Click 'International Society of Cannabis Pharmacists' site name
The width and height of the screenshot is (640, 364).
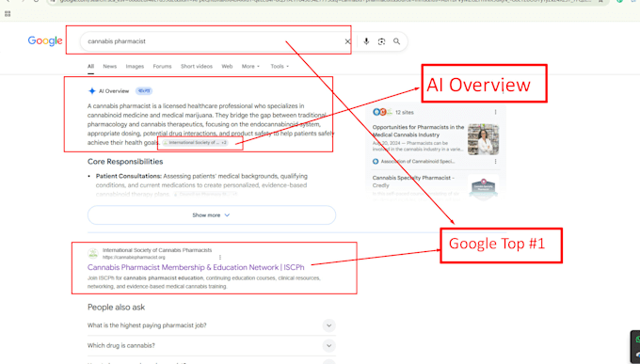[x=157, y=250]
